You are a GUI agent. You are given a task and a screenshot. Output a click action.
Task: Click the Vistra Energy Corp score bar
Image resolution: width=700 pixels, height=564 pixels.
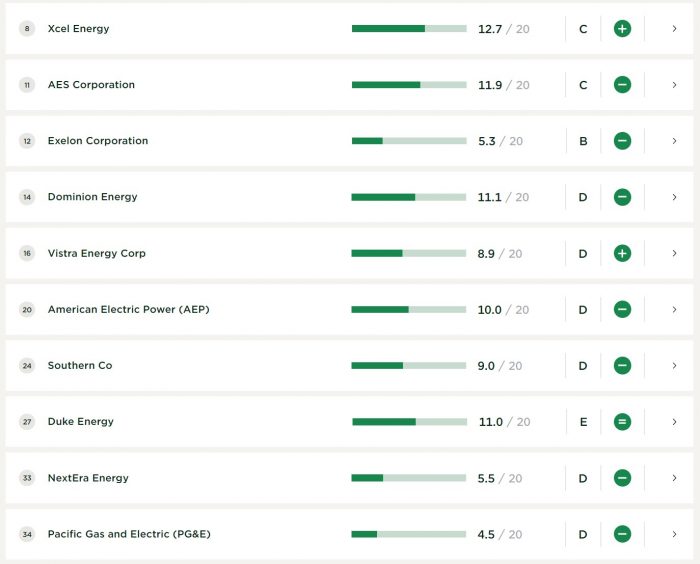(409, 253)
